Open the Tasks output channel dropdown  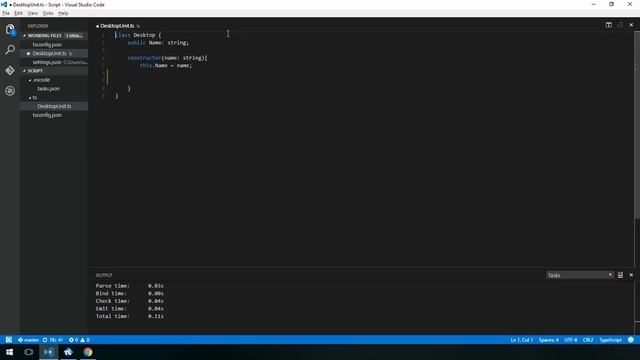tap(580, 275)
